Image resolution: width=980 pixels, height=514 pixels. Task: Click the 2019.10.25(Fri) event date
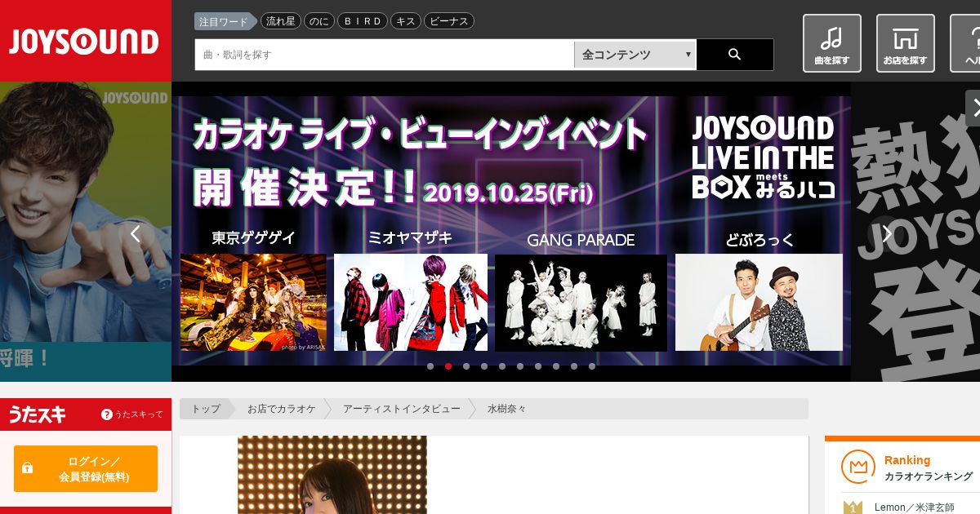(x=509, y=193)
